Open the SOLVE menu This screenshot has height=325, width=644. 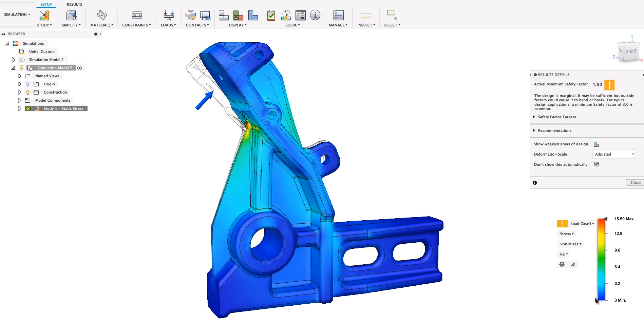click(x=293, y=25)
